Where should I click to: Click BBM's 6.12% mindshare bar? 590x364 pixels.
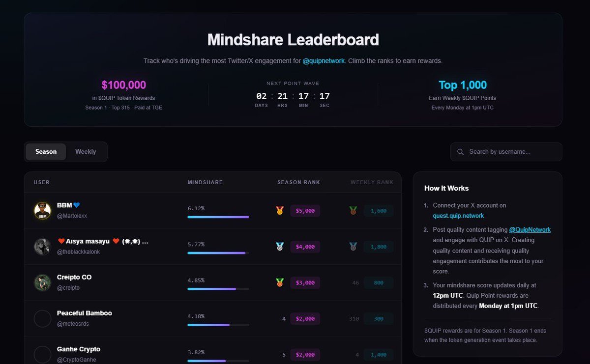click(x=218, y=217)
